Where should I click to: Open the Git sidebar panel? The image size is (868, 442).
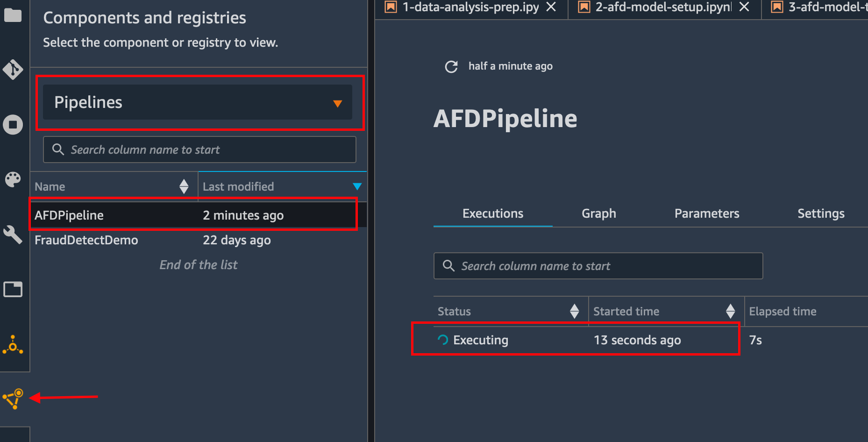pos(13,70)
